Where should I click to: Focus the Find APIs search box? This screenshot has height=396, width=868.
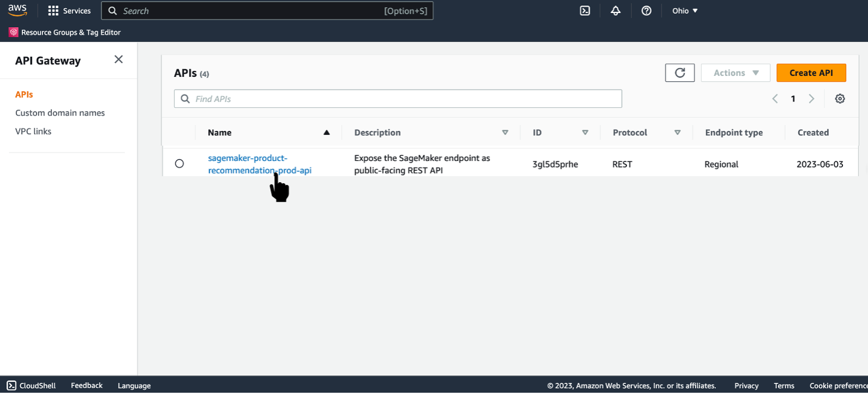tap(398, 99)
